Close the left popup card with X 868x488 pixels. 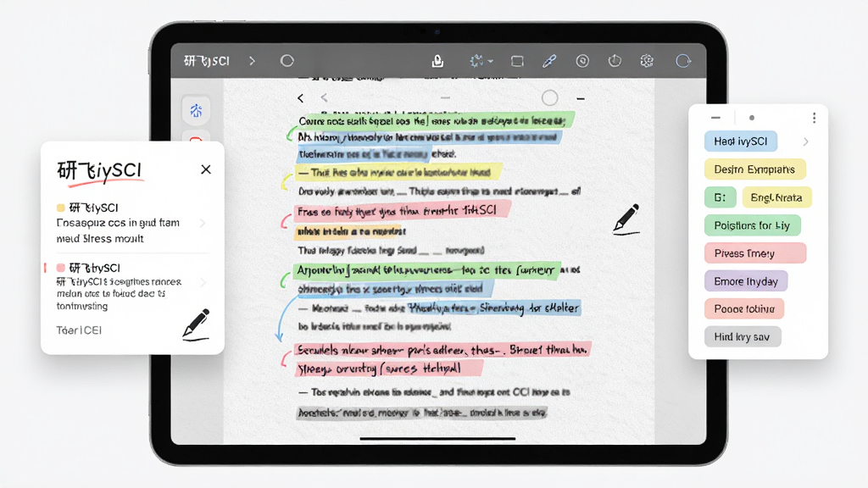click(206, 169)
